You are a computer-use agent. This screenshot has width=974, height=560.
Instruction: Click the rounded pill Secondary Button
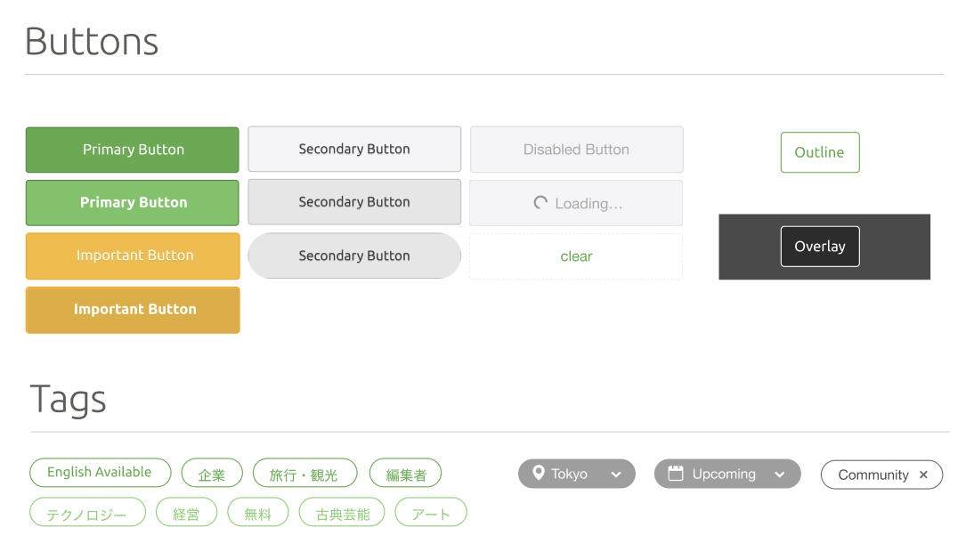coord(354,256)
